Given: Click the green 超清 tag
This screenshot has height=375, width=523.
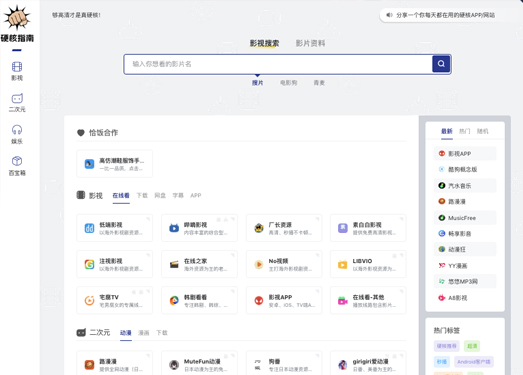Looking at the screenshot, I should point(472,346).
